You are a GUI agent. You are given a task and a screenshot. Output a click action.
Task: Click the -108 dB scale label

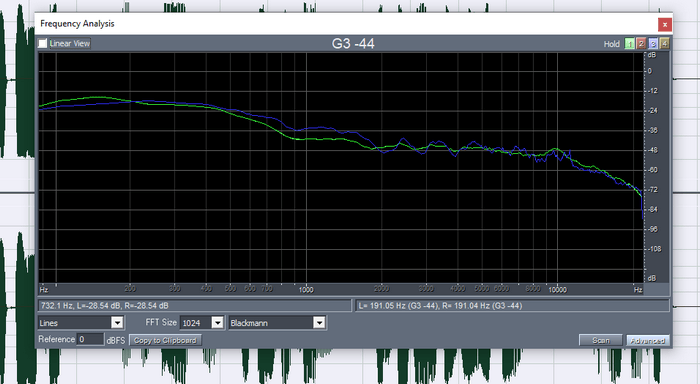tap(654, 249)
